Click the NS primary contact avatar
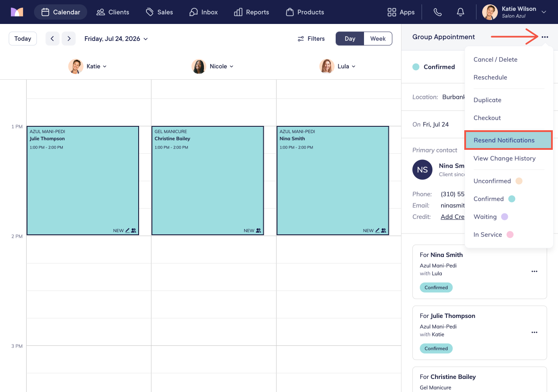The image size is (558, 392). [x=422, y=170]
